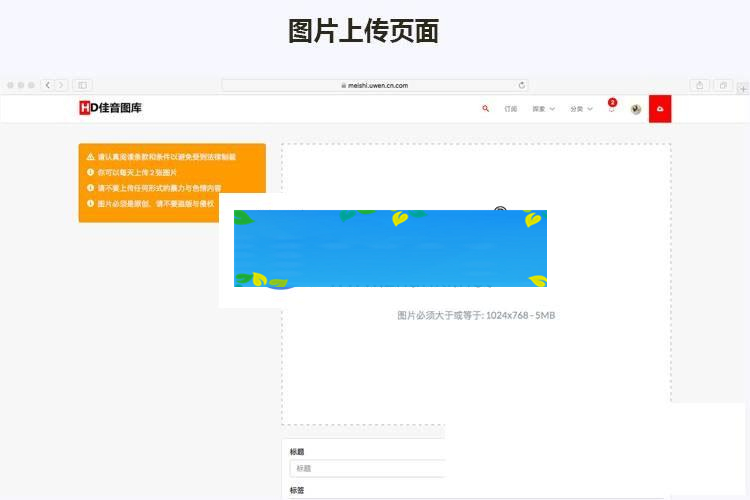
Task: Click the red search magnifier icon
Action: tap(486, 108)
